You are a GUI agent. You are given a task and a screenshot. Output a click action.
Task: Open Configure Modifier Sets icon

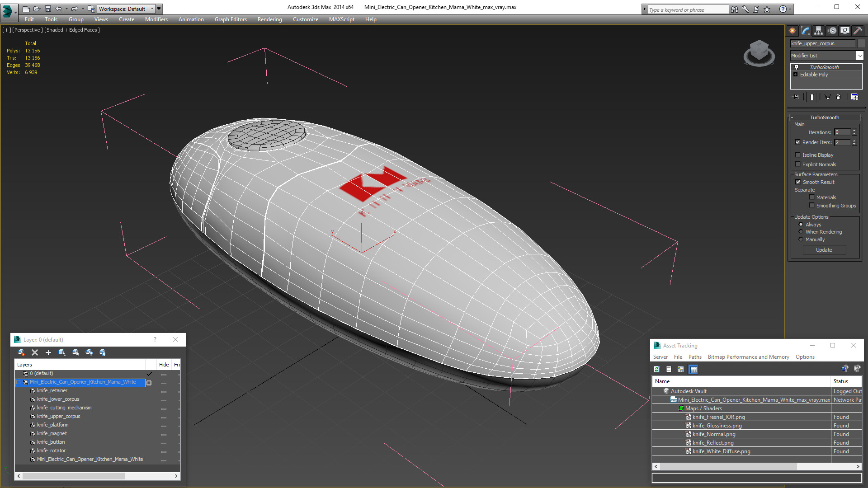854,97
